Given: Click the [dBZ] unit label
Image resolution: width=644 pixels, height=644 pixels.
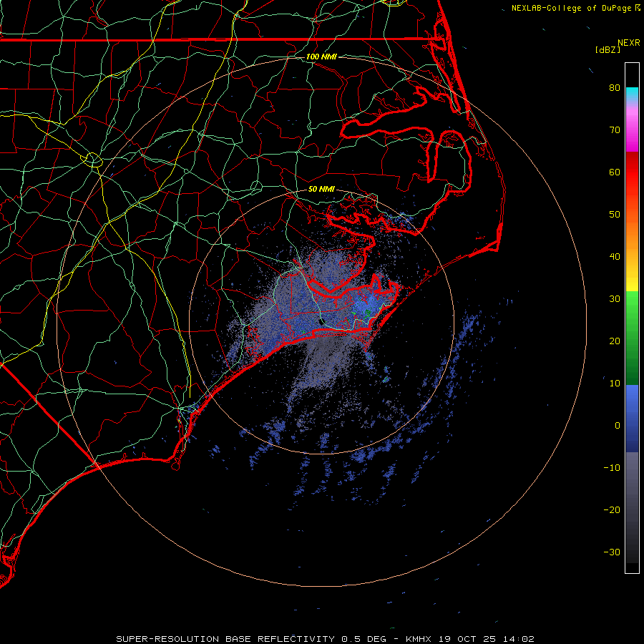Looking at the screenshot, I should (x=608, y=50).
